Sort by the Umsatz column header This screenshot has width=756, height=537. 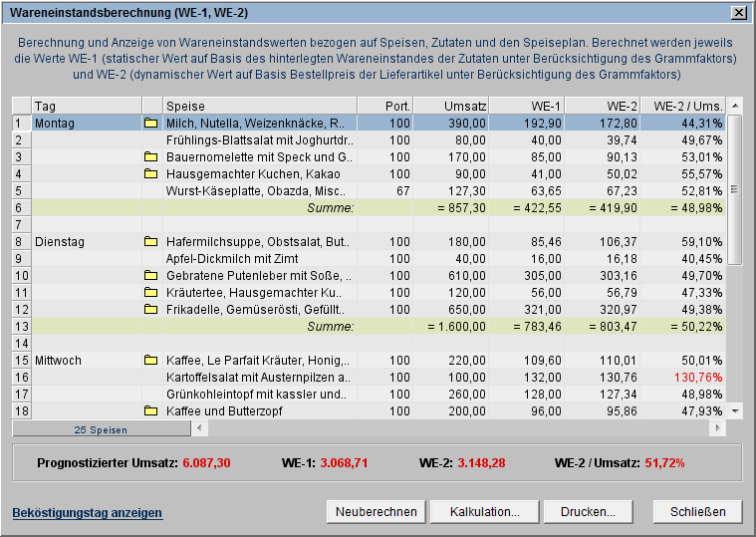pyautogui.click(x=451, y=106)
